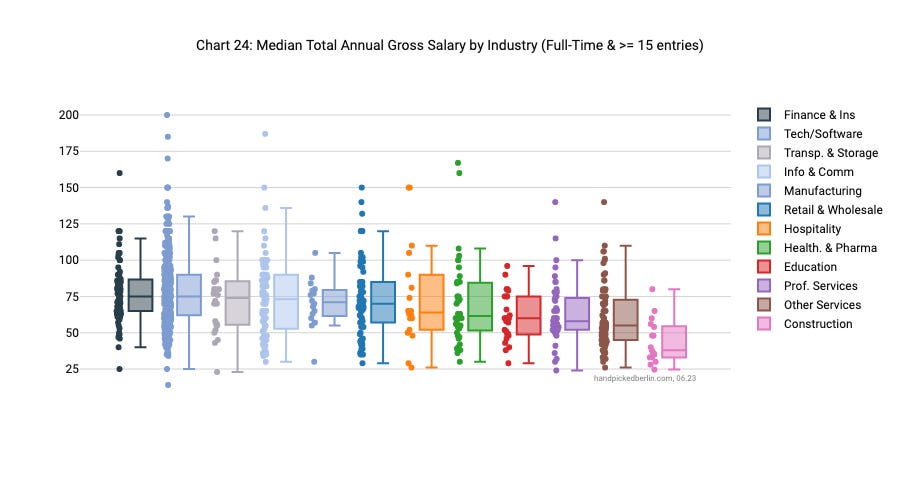Click the Retail & Wholesale legend swatch

coord(763,210)
